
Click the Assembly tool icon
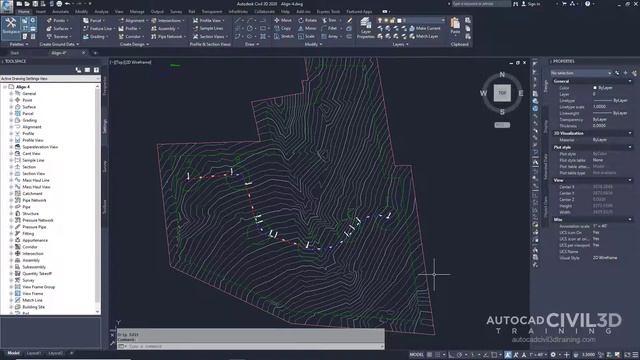coord(153,29)
